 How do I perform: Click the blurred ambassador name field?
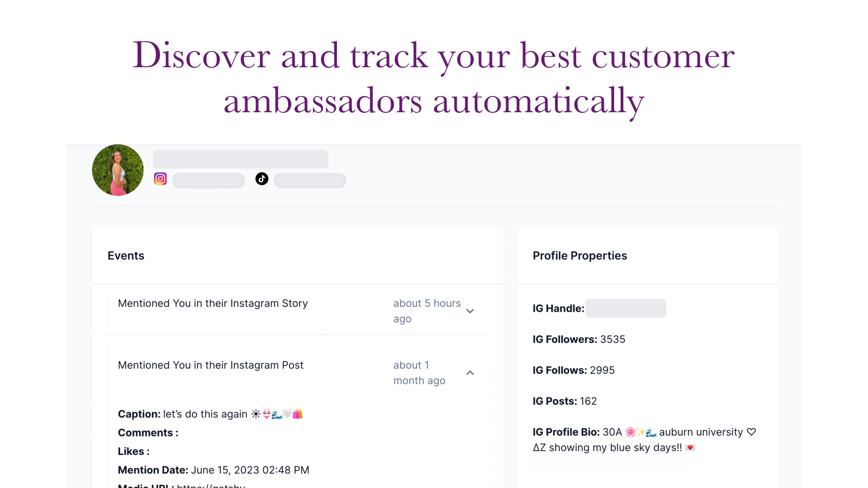[x=240, y=159]
